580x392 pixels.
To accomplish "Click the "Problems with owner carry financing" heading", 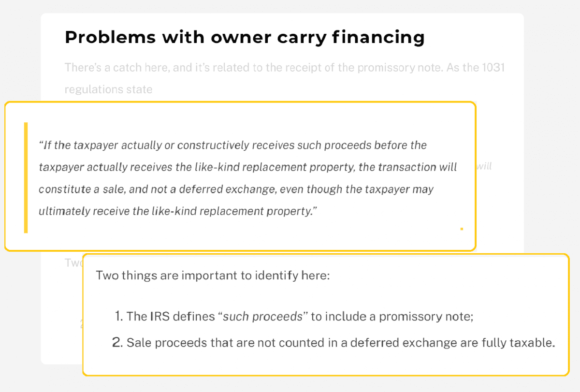I will [x=245, y=37].
